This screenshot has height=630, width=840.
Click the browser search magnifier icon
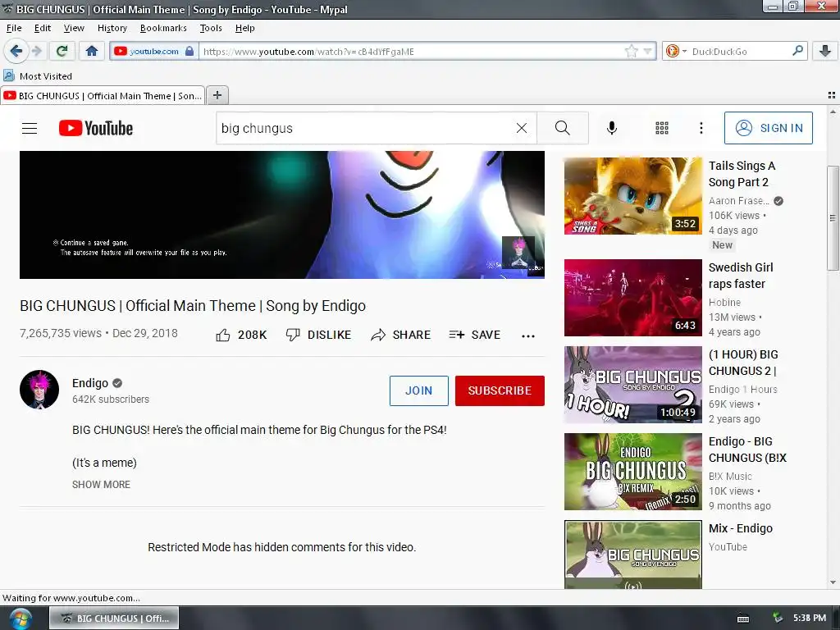tap(797, 51)
